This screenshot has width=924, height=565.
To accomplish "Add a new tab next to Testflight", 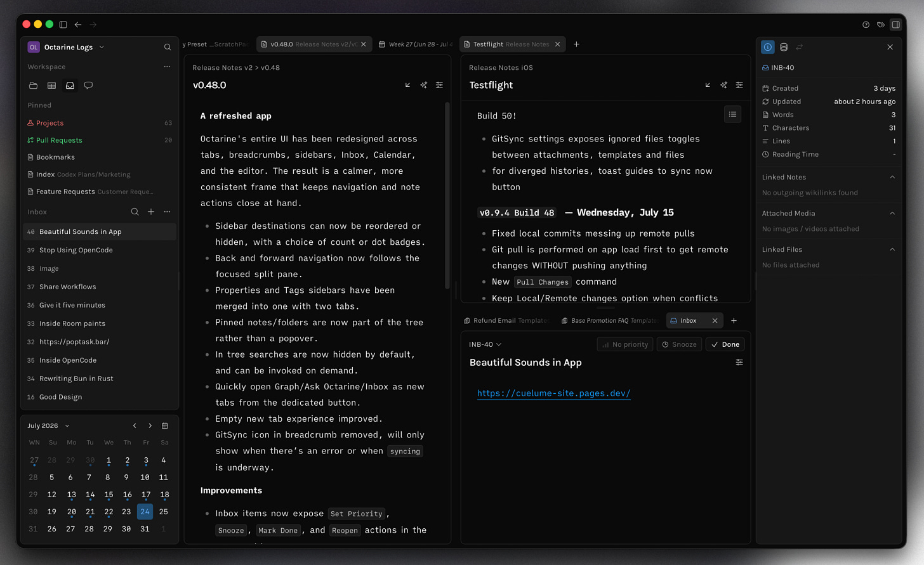I will 576,44.
